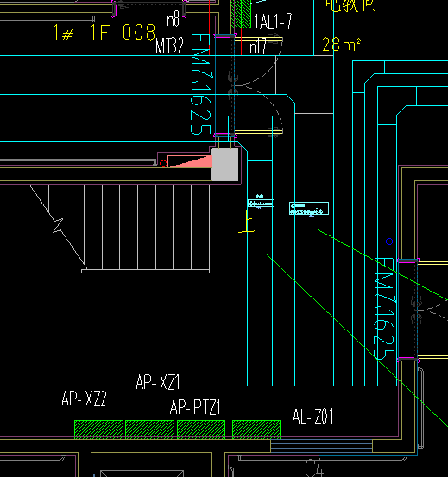Select the vertical FMZ1625 label below blue circle
This screenshot has height=477, width=448.
tap(384, 308)
